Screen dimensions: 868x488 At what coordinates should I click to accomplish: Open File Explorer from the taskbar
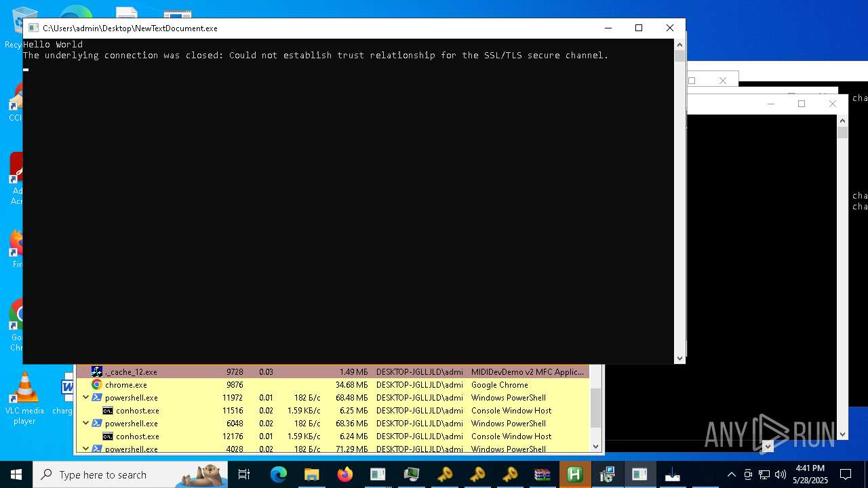click(311, 474)
